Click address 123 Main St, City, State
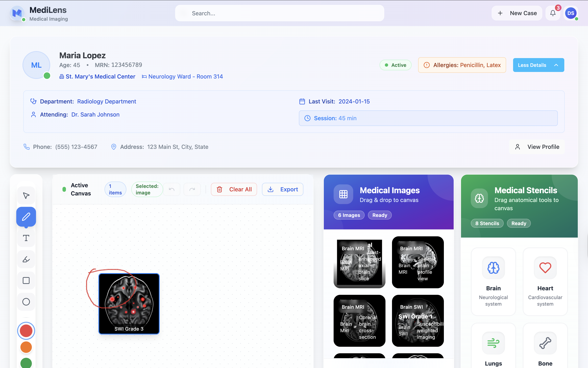 click(178, 147)
